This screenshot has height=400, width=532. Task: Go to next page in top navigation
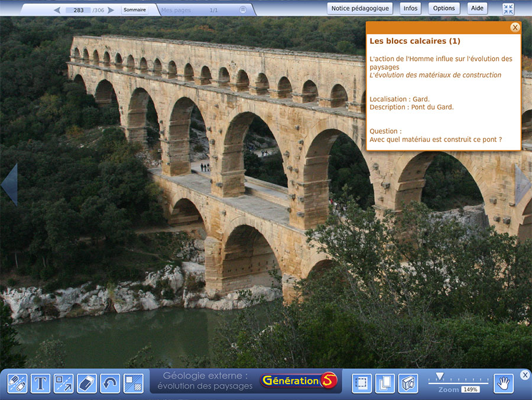pyautogui.click(x=111, y=10)
